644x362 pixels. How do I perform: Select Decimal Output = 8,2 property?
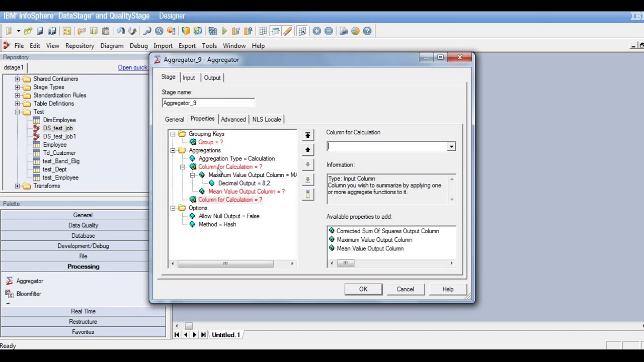click(x=244, y=184)
